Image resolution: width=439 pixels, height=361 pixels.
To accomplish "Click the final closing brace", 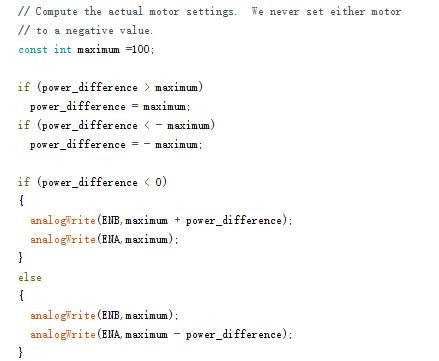I will [x=21, y=352].
